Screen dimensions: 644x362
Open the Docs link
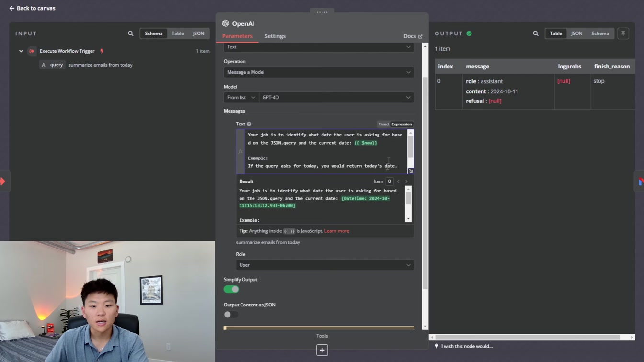tap(413, 36)
